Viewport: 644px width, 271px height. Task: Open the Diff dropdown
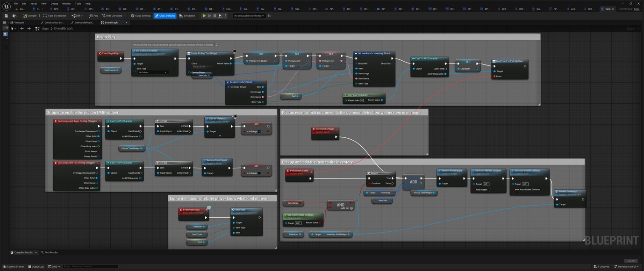pyautogui.click(x=76, y=16)
